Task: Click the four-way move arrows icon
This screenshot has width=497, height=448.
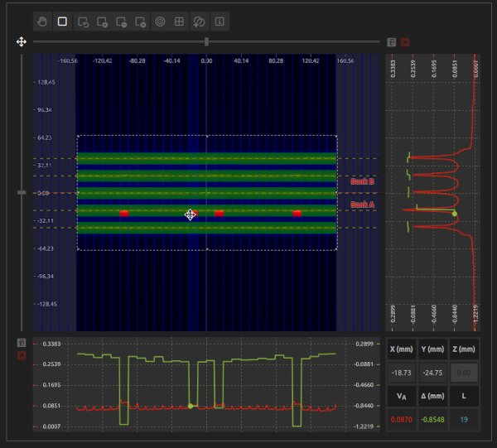Action: pyautogui.click(x=22, y=41)
